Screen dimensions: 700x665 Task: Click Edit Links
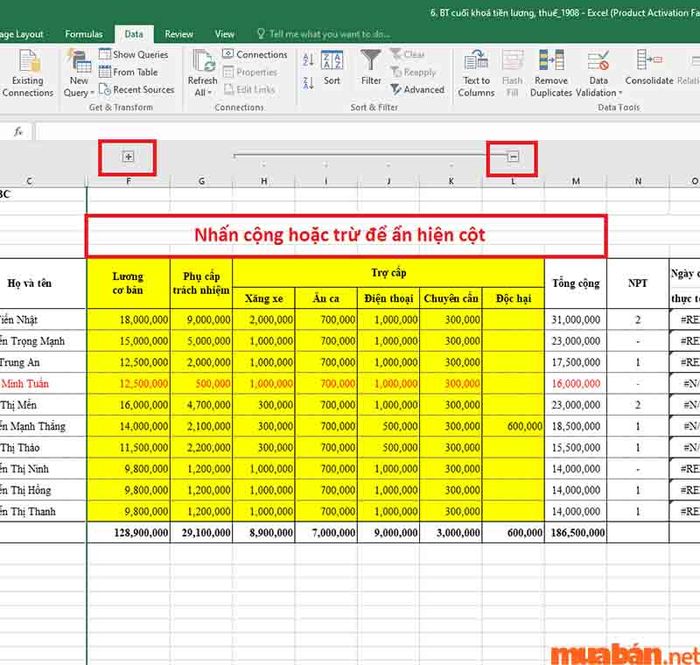(249, 90)
